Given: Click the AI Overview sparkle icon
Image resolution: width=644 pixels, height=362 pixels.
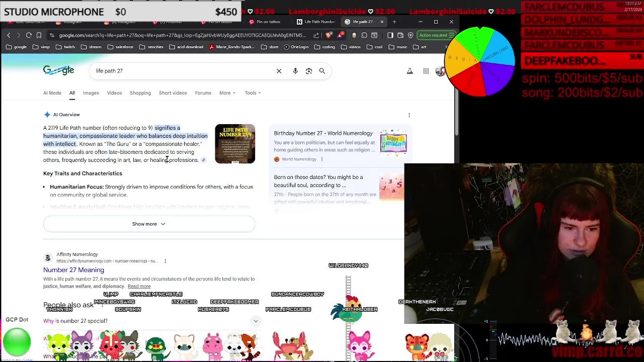Looking at the screenshot, I should (x=47, y=115).
